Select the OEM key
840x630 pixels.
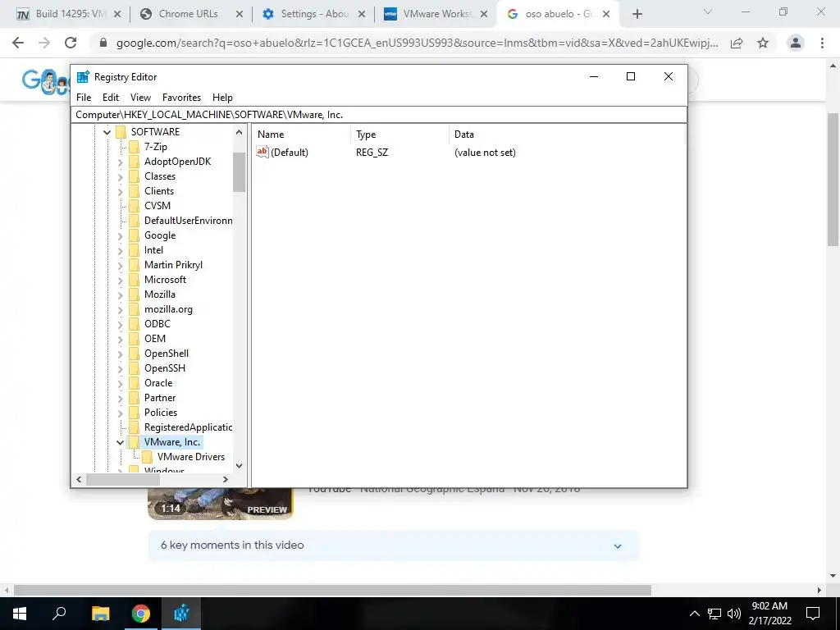point(155,339)
